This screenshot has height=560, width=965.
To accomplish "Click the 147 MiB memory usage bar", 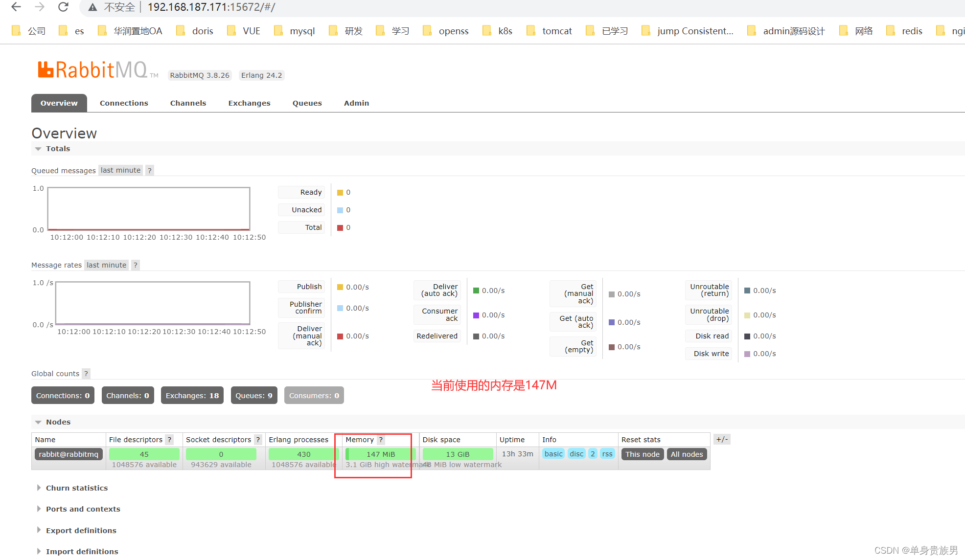I will 380,454.
